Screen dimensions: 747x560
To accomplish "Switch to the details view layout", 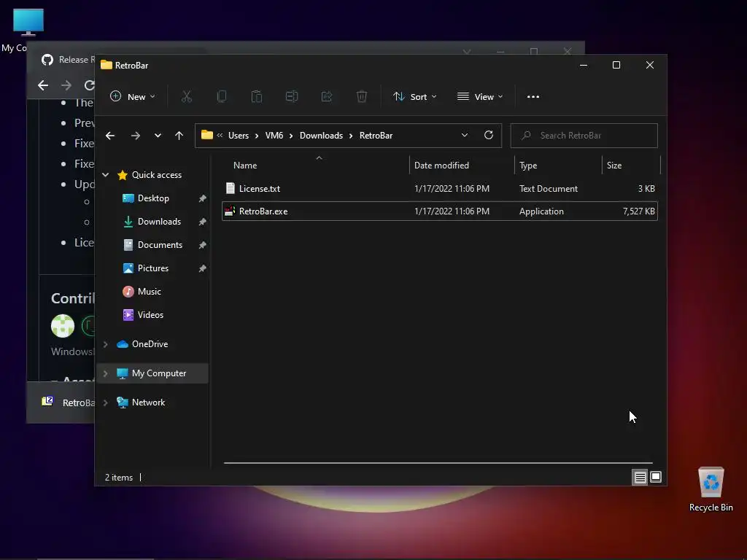I will pos(640,477).
